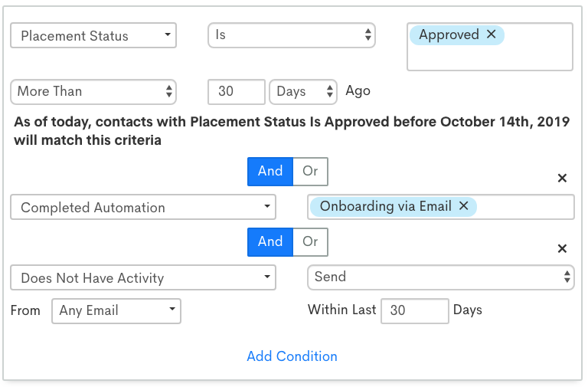This screenshot has height=387, width=588.
Task: Click the Within Last days field
Action: click(414, 310)
